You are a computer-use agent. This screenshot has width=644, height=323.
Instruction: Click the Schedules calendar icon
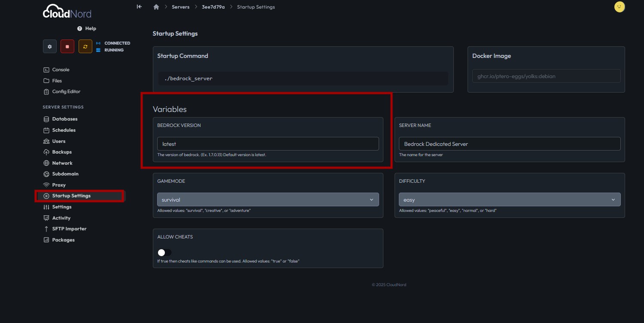(46, 130)
